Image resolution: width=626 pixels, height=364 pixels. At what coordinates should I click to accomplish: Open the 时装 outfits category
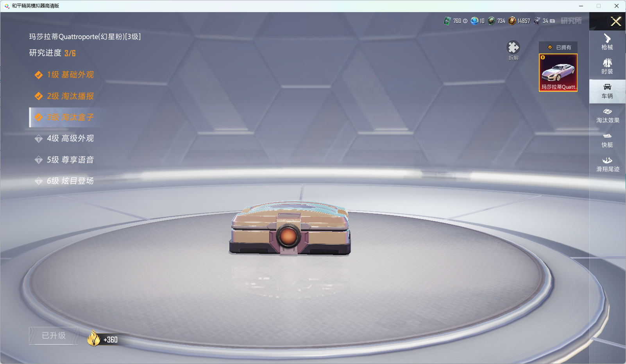point(607,66)
